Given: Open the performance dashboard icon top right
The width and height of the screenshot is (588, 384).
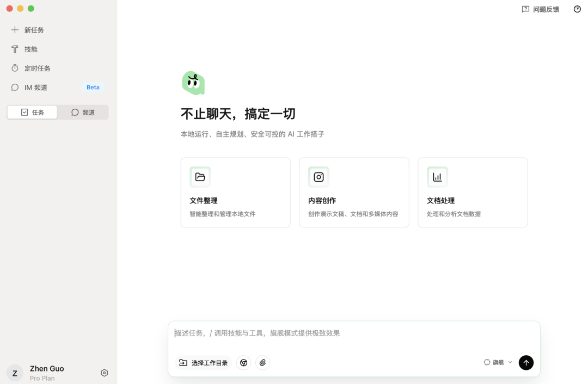Looking at the screenshot, I should point(577,9).
